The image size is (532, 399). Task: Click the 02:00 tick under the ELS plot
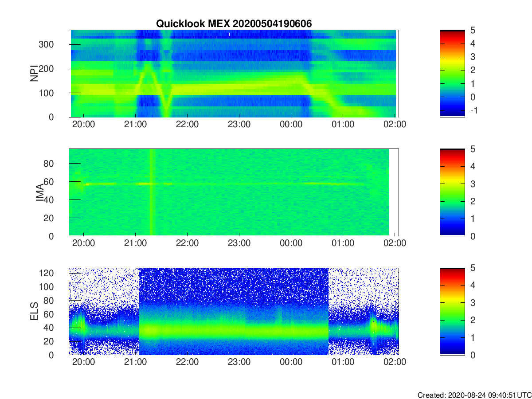[395, 362]
